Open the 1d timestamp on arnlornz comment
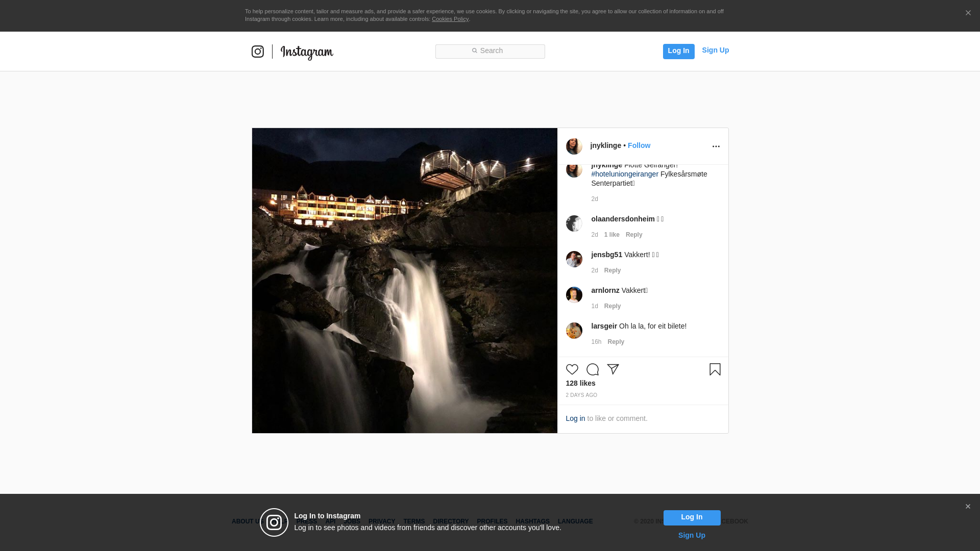 point(594,306)
